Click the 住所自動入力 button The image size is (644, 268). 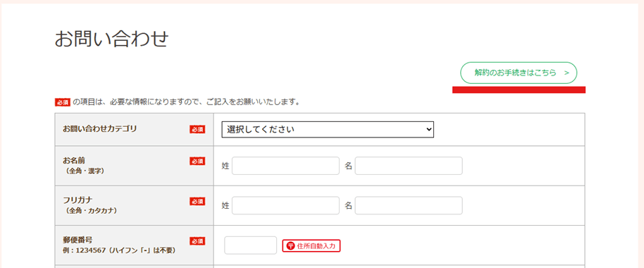click(311, 246)
